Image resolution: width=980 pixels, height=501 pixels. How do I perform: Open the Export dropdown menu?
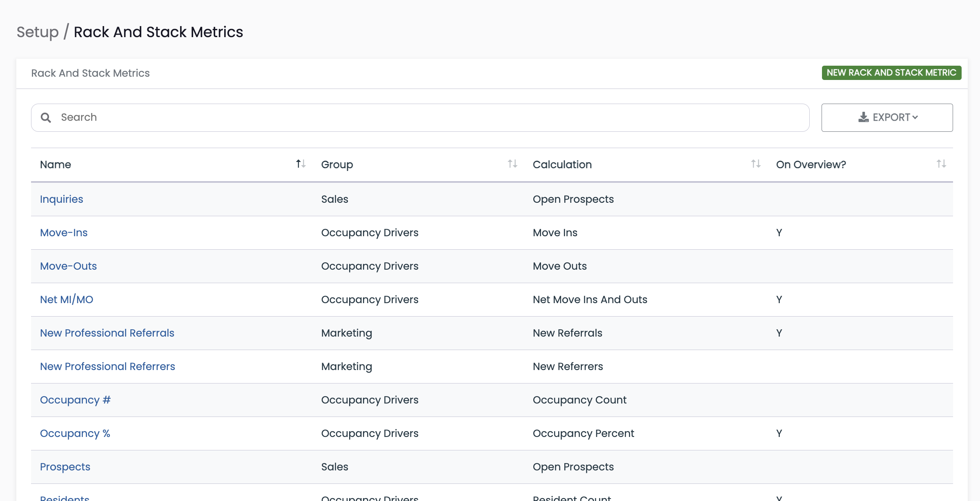click(887, 117)
